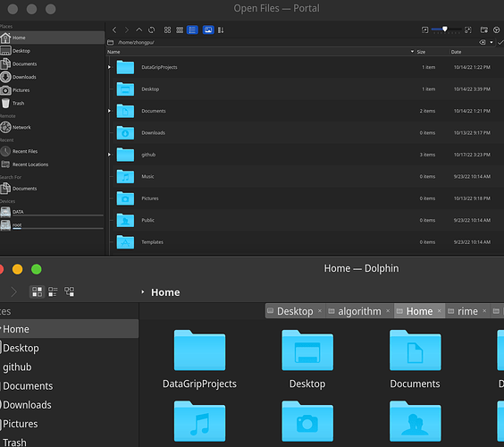Open sorting options in Open Files toolbar

point(221,30)
